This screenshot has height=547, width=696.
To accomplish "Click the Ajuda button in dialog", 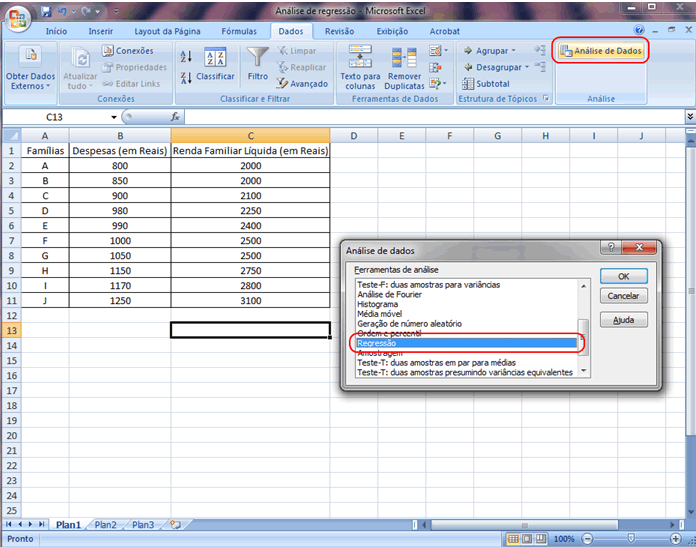I will (623, 320).
